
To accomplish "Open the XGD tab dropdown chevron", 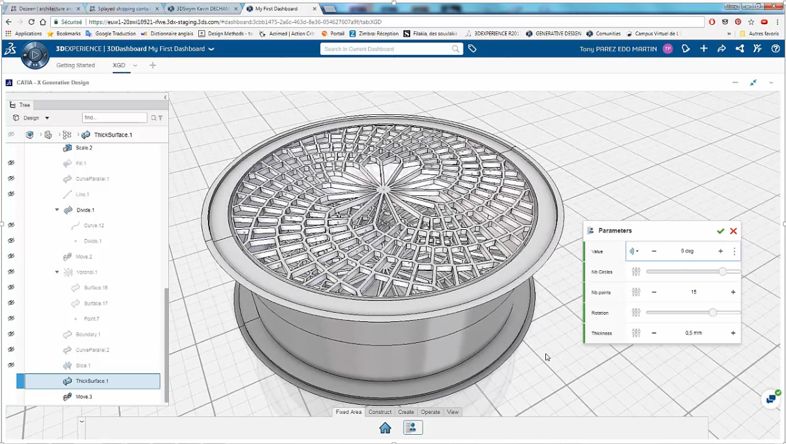I will [x=135, y=65].
